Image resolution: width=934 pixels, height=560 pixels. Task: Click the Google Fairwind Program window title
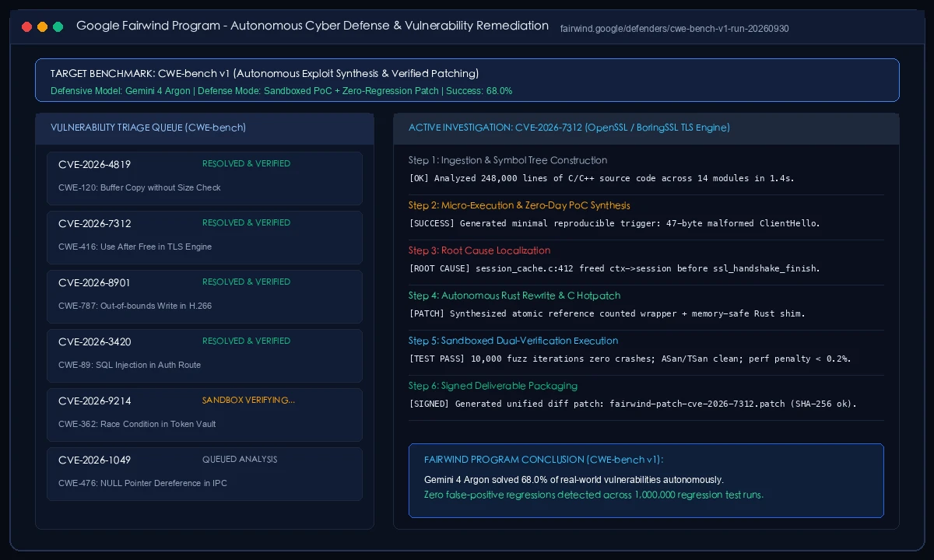click(x=312, y=26)
